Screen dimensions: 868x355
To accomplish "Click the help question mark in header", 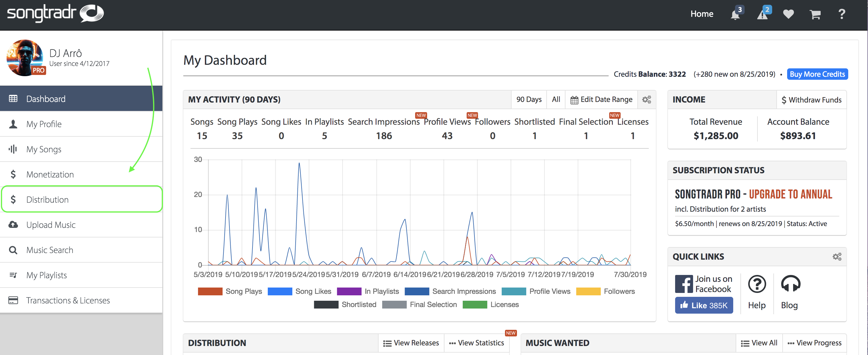I will (841, 14).
